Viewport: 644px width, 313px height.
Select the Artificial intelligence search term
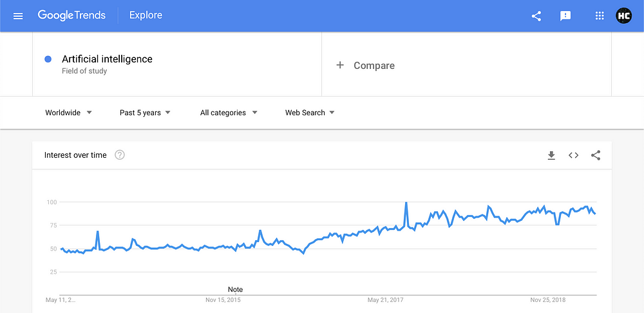pyautogui.click(x=107, y=59)
